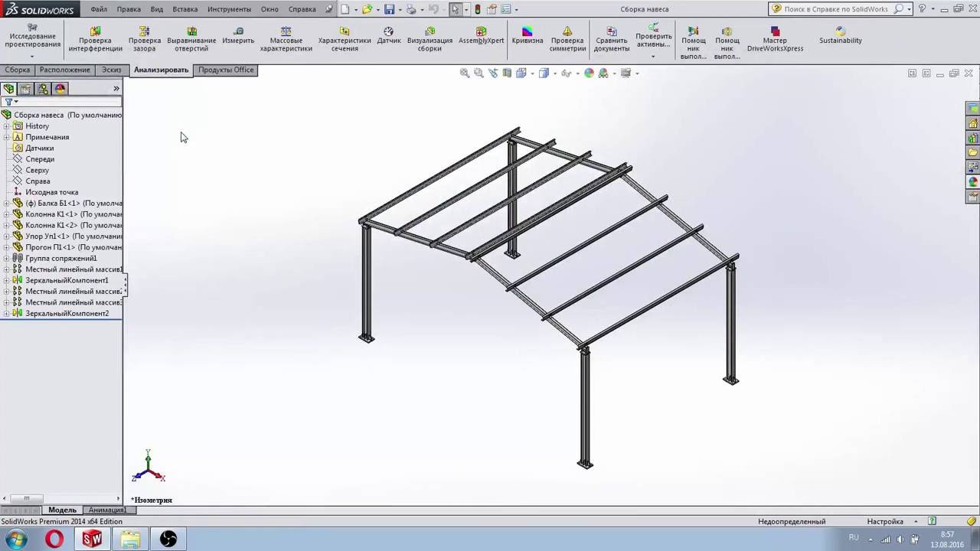Open Compare Documents (Сравнить документы)
Image resolution: width=980 pixels, height=551 pixels.
(612, 39)
